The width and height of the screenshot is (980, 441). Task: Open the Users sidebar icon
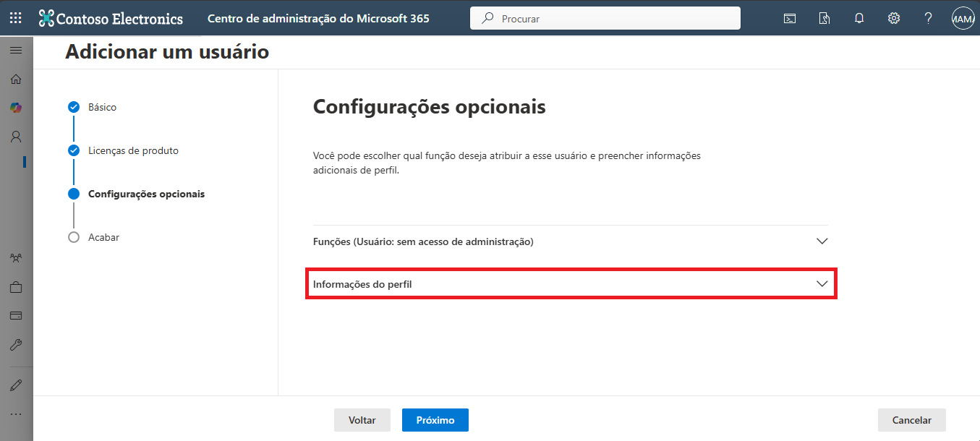pyautogui.click(x=16, y=137)
